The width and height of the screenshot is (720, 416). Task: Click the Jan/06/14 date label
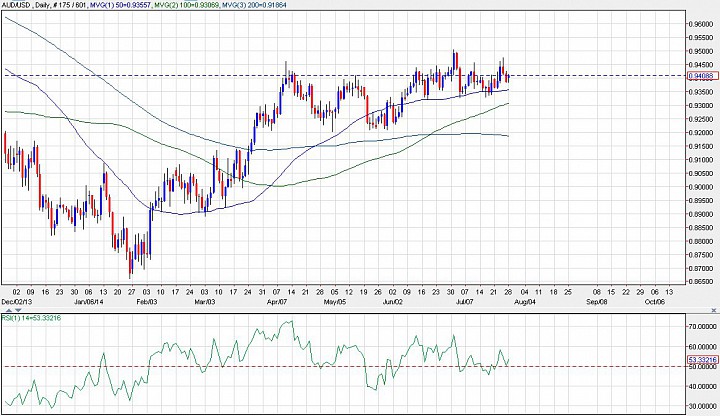tap(87, 302)
